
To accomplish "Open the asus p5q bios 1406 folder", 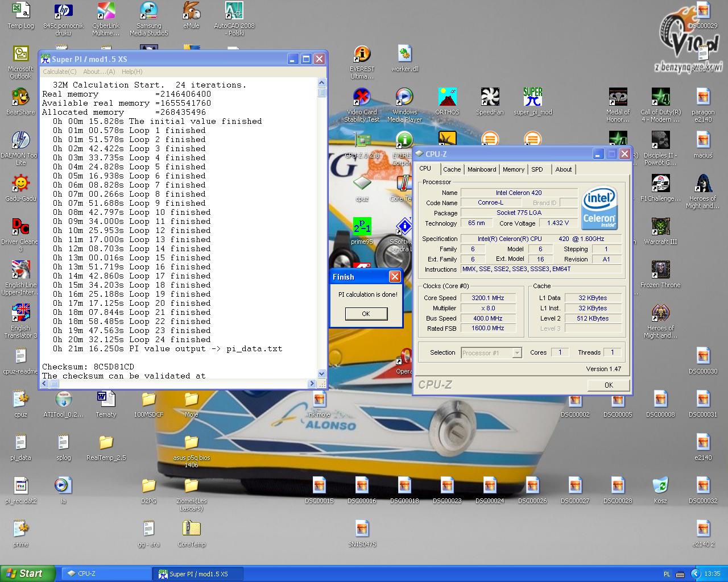I will (x=191, y=450).
